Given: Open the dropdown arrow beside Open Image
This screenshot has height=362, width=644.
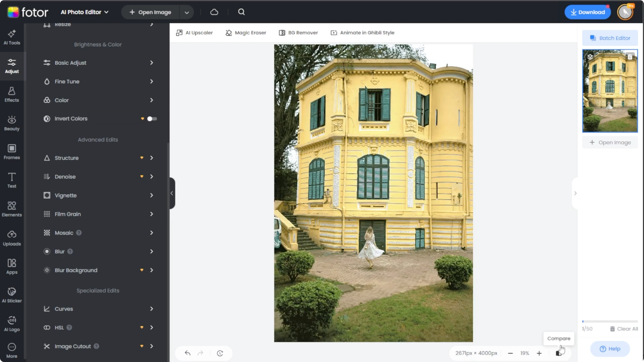Looking at the screenshot, I should [187, 12].
